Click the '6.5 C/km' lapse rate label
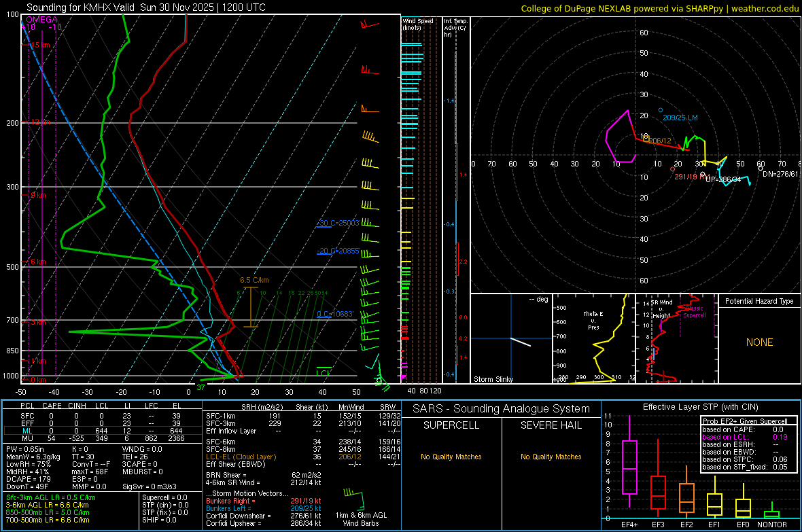 (x=254, y=280)
